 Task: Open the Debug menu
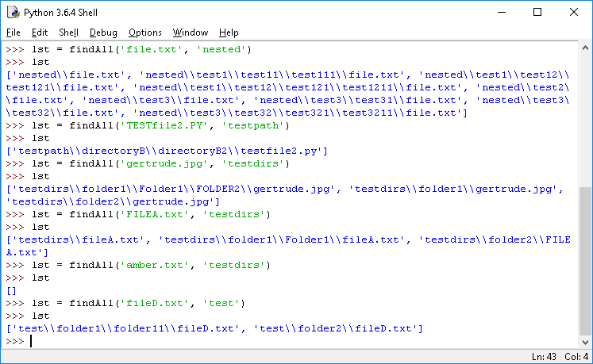[103, 33]
